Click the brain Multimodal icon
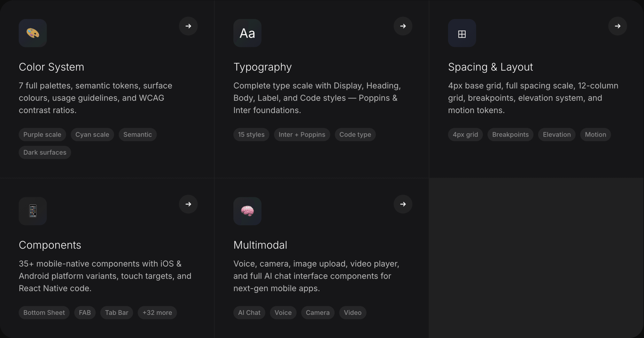Image resolution: width=644 pixels, height=338 pixels. point(247,211)
